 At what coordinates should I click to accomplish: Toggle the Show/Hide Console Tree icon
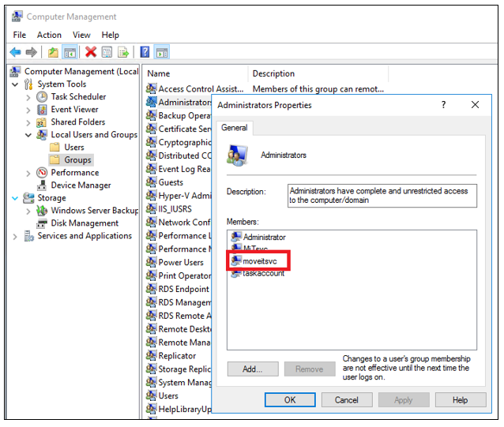pyautogui.click(x=70, y=52)
